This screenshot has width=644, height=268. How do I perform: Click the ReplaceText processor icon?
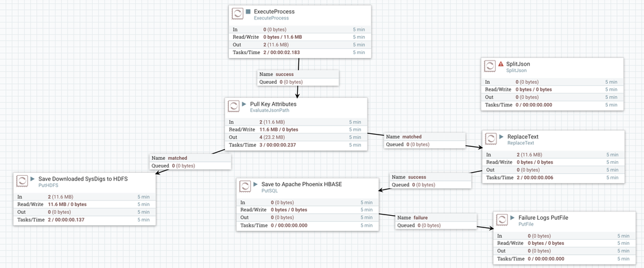click(x=491, y=139)
